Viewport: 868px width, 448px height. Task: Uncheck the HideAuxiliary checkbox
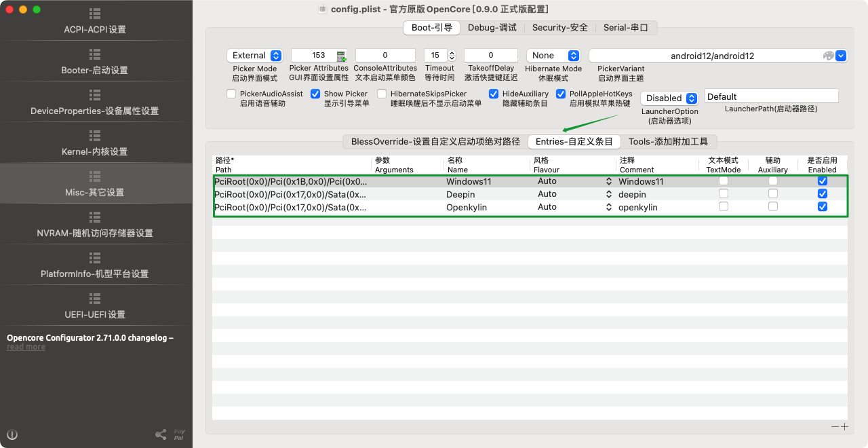coord(494,94)
